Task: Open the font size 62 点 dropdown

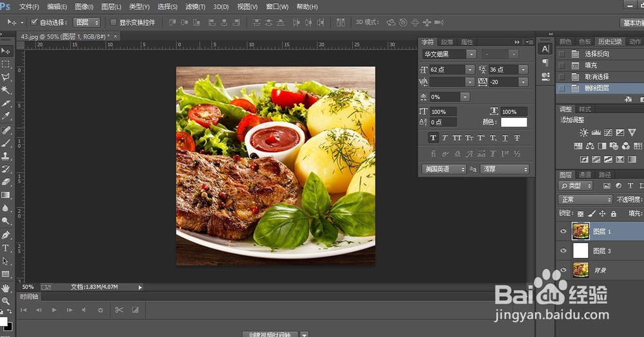Action: coord(470,69)
